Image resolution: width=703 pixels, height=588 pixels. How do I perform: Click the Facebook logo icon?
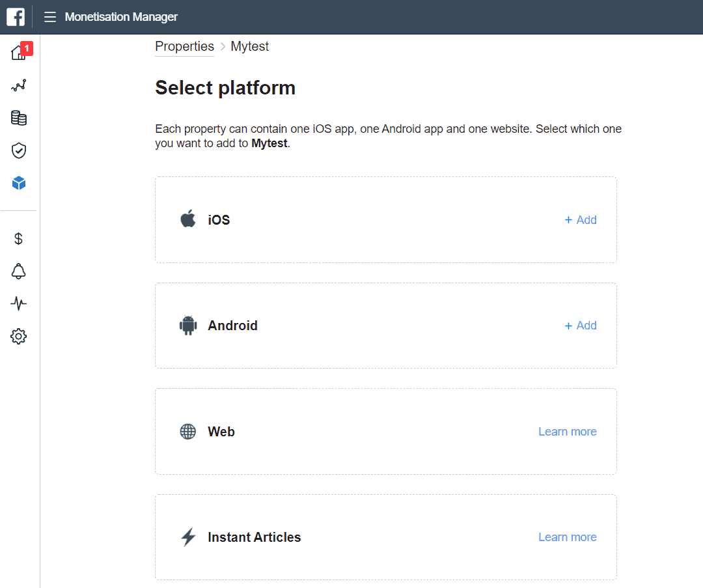pos(16,17)
